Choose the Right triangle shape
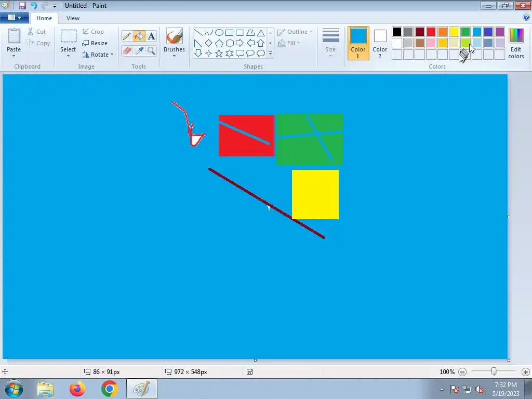The image size is (532, 399). click(x=198, y=43)
